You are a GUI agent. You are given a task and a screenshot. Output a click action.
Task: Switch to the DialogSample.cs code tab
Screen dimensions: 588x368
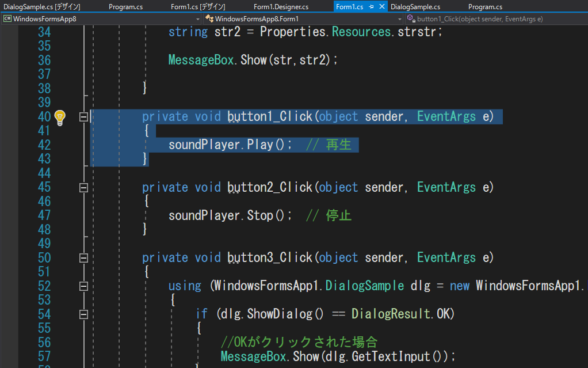[415, 7]
